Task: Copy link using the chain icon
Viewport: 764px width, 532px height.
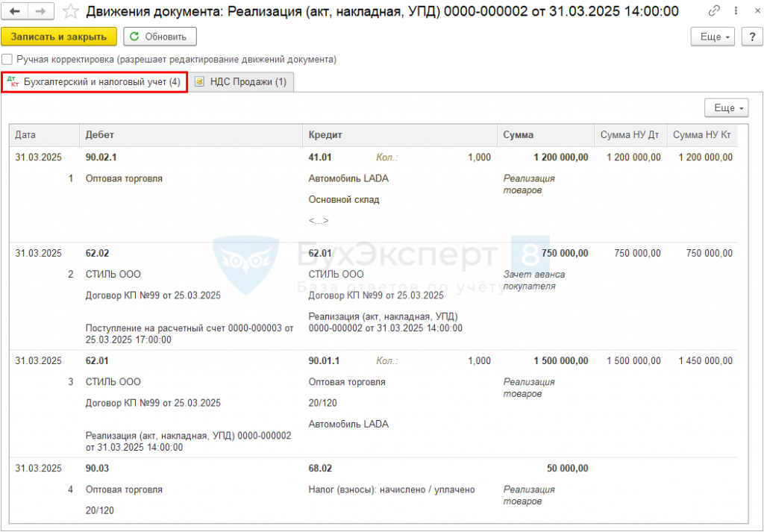Action: (x=714, y=10)
